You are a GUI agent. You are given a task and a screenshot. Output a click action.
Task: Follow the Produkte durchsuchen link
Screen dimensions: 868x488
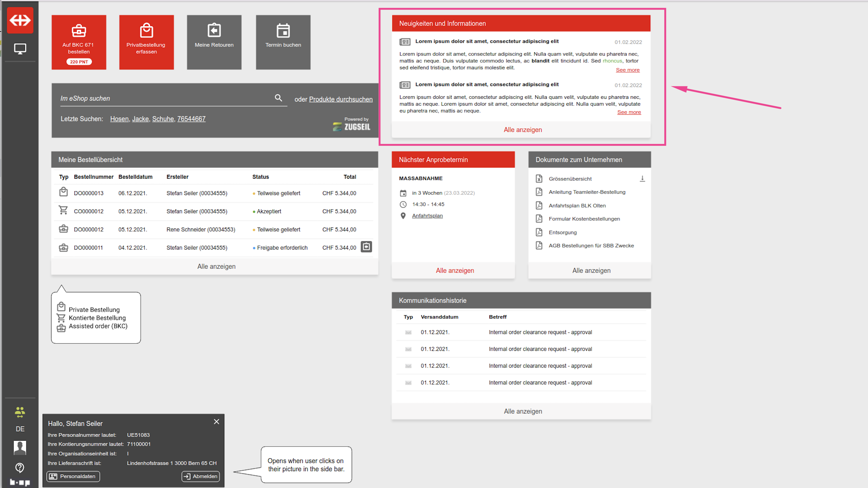click(x=341, y=99)
